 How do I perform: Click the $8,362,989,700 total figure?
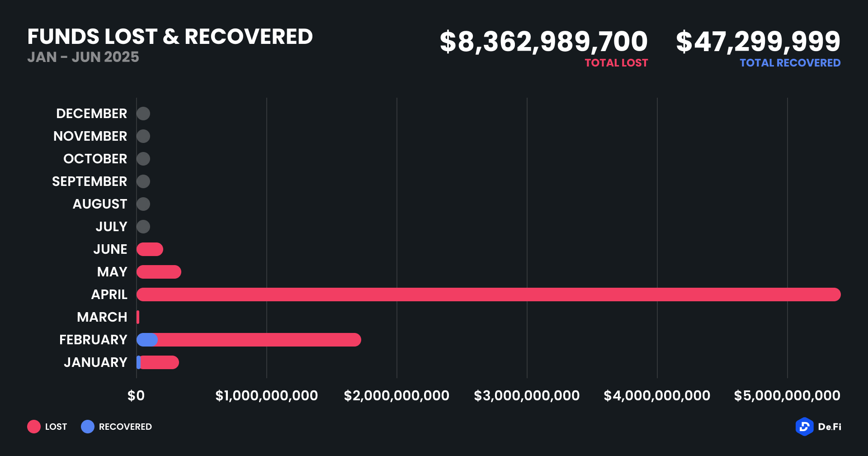pyautogui.click(x=543, y=41)
